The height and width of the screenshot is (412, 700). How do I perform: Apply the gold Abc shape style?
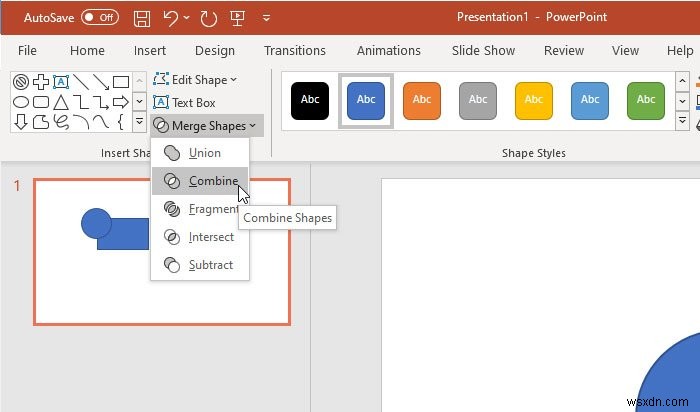click(x=534, y=101)
